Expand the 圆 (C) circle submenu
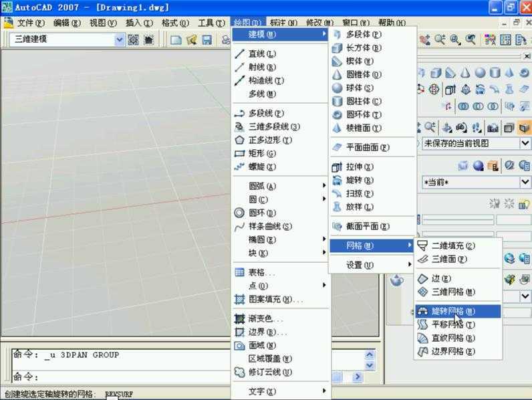The image size is (532, 400). [280, 199]
